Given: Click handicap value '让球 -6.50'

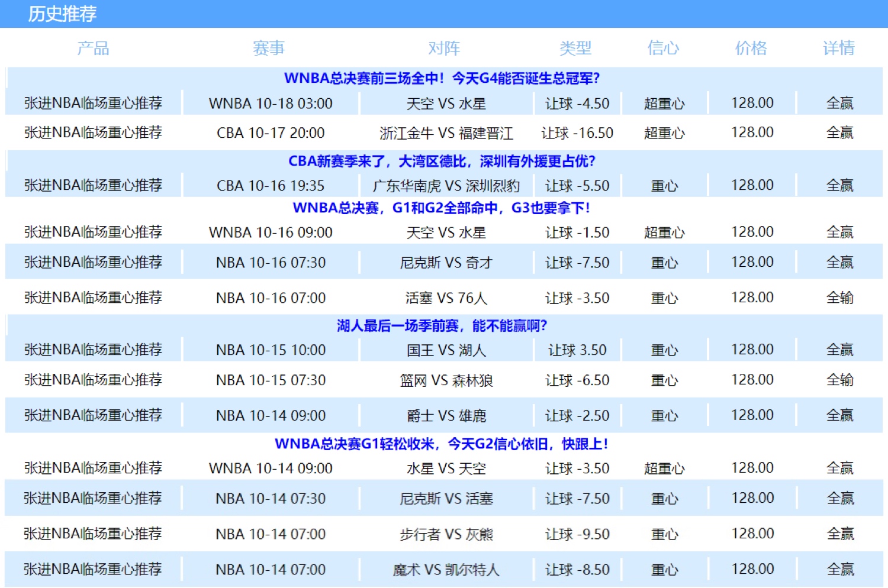Looking at the screenshot, I should pos(577,380).
